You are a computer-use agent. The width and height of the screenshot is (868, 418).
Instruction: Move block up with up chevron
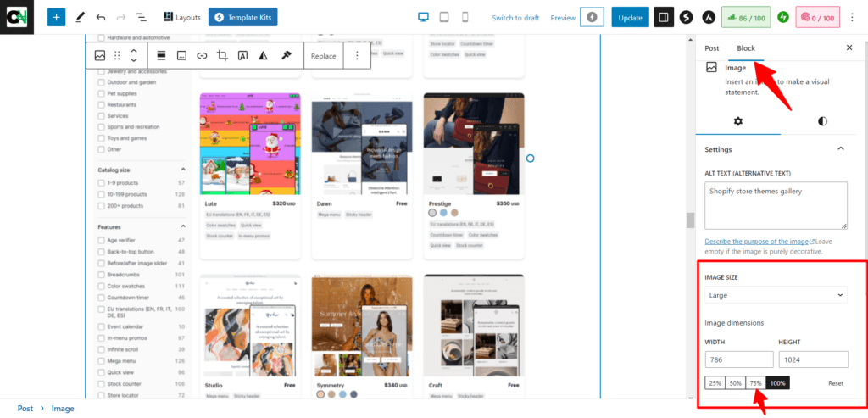tap(133, 50)
